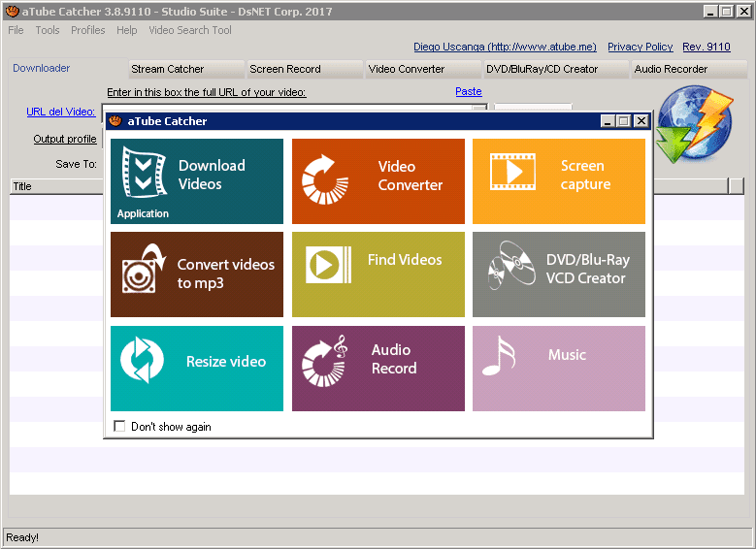Select the DVD/Blu-Ray VCD Creator label
The height and width of the screenshot is (549, 756).
(588, 269)
